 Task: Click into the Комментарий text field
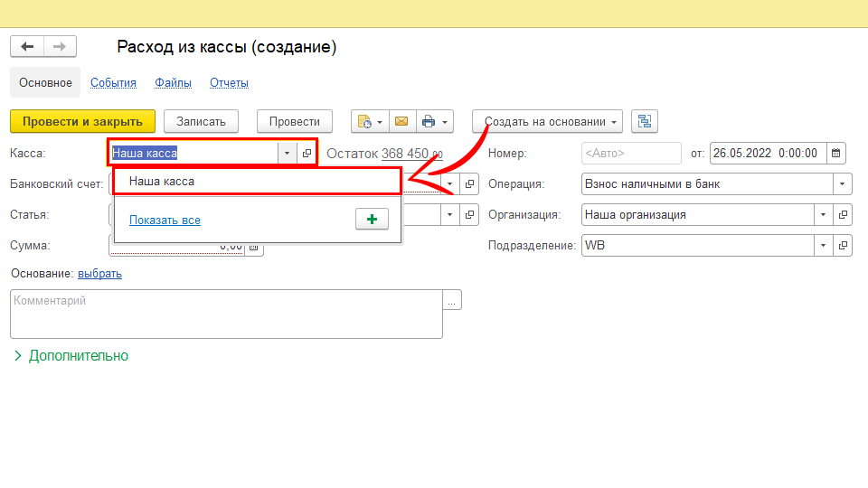226,314
